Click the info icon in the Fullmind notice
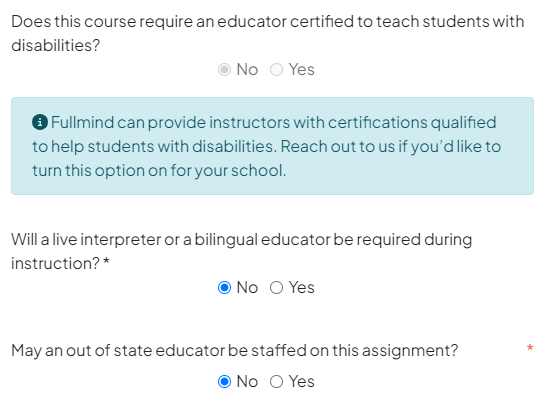The height and width of the screenshot is (396, 560). pos(40,122)
